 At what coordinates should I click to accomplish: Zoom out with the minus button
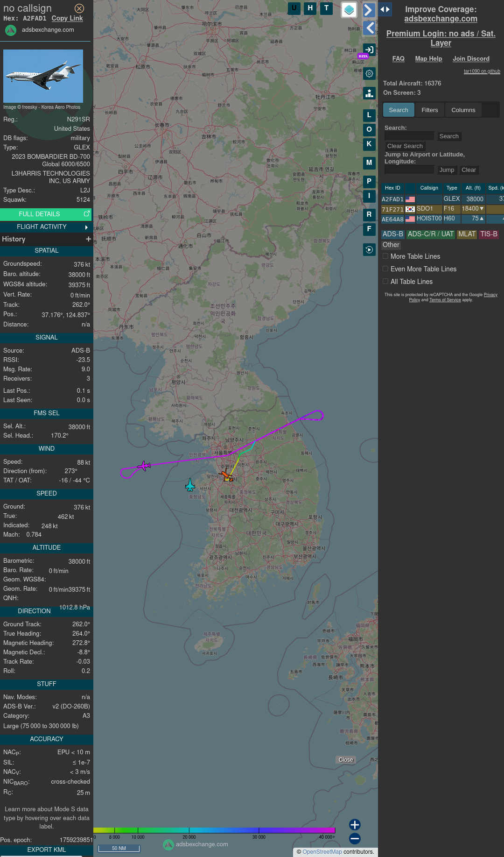[355, 838]
